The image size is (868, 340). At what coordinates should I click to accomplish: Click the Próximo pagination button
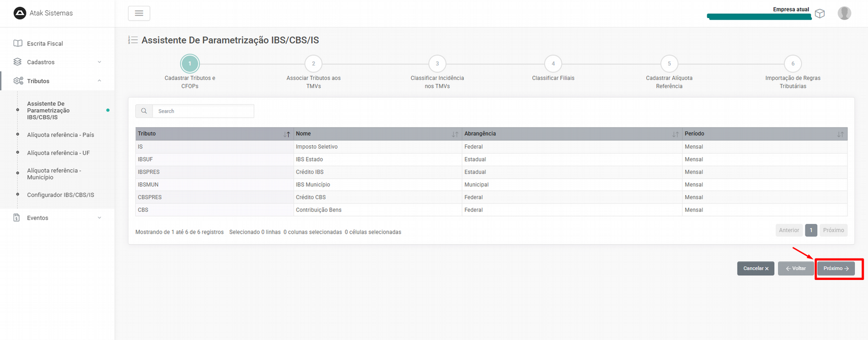click(x=833, y=230)
